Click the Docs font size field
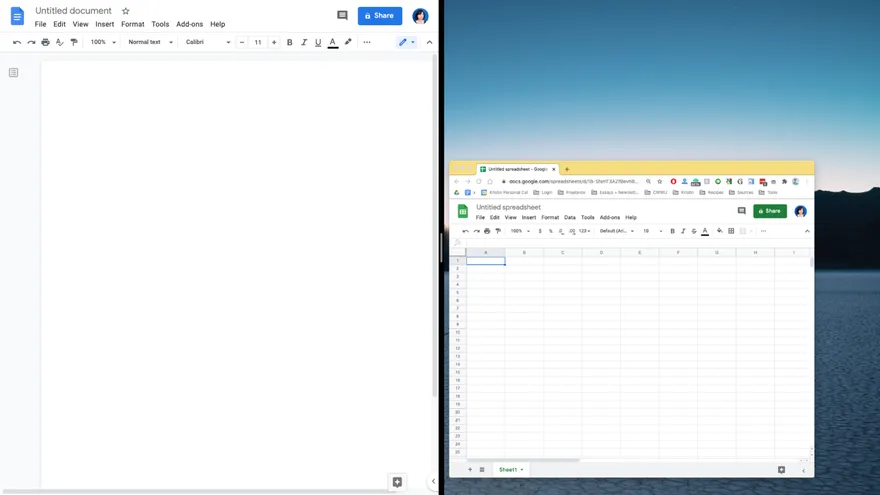This screenshot has width=880, height=495. [x=258, y=42]
